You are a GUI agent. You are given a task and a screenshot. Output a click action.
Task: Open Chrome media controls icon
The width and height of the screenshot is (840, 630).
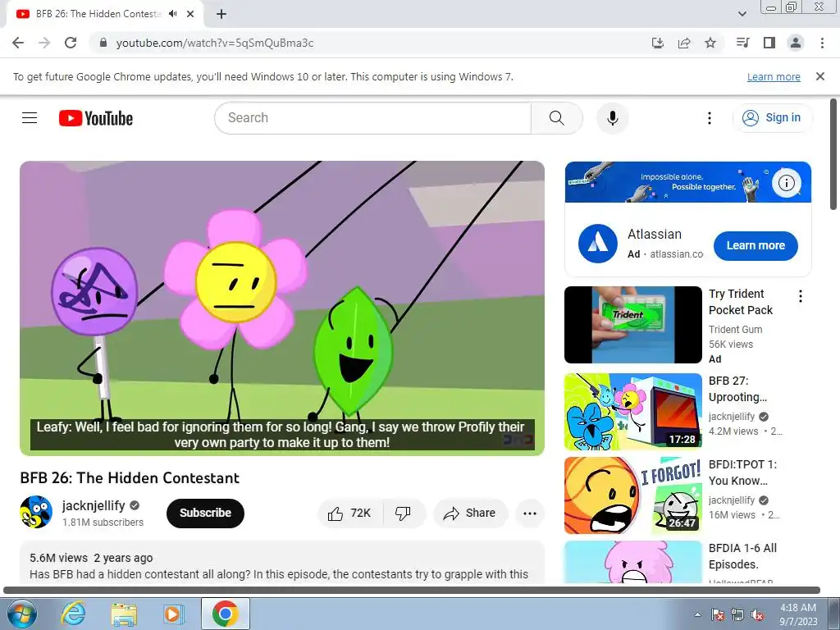(x=743, y=43)
